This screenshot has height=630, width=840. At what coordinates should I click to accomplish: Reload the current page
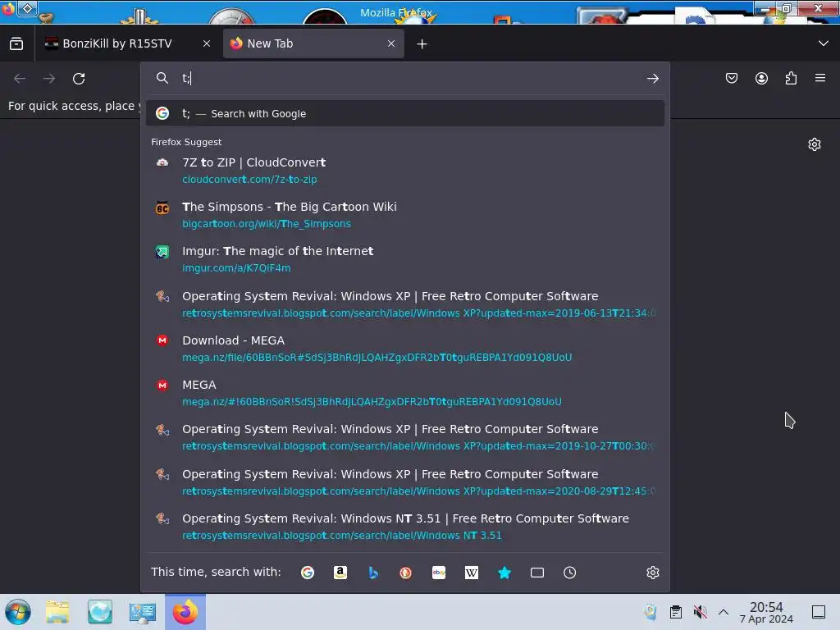click(x=79, y=79)
